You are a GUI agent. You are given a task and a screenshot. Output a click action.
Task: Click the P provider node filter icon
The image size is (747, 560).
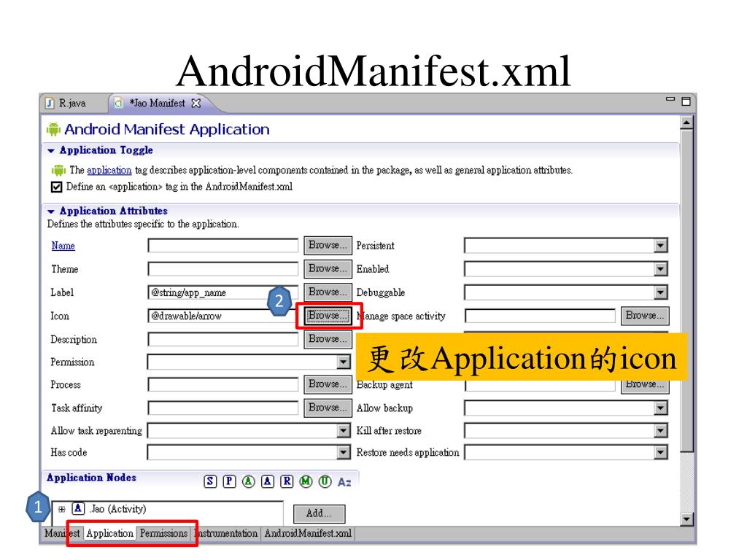pos(229,481)
